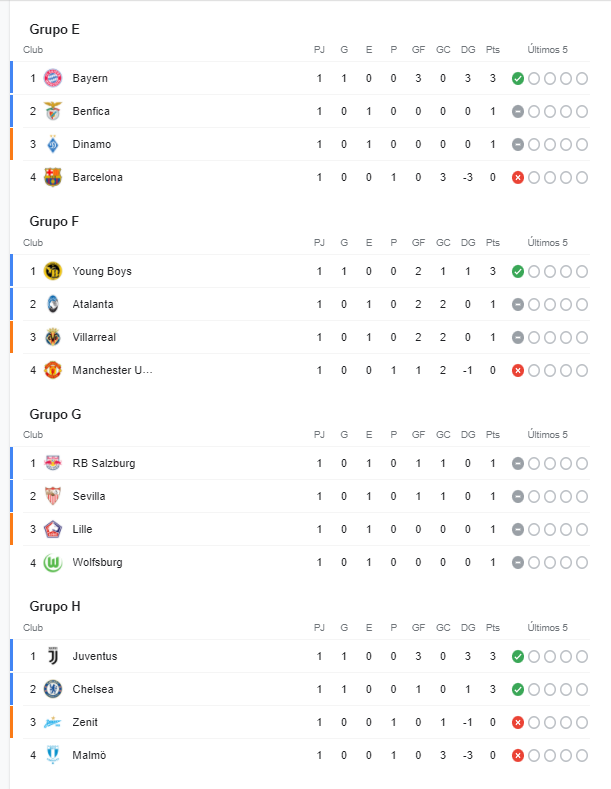This screenshot has height=789, width=611.
Task: Click Barcelona's red loss result indicator
Action: (x=518, y=177)
